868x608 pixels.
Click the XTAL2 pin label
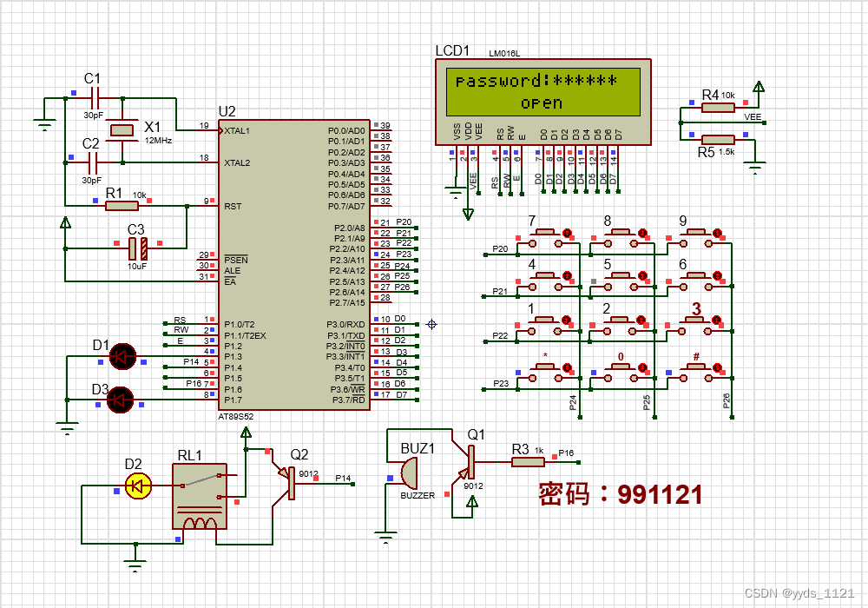237,162
